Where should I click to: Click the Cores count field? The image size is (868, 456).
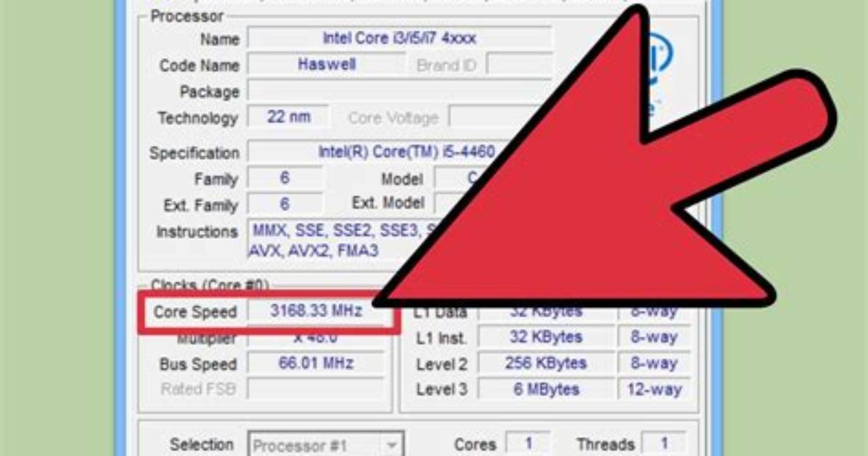coord(528,443)
